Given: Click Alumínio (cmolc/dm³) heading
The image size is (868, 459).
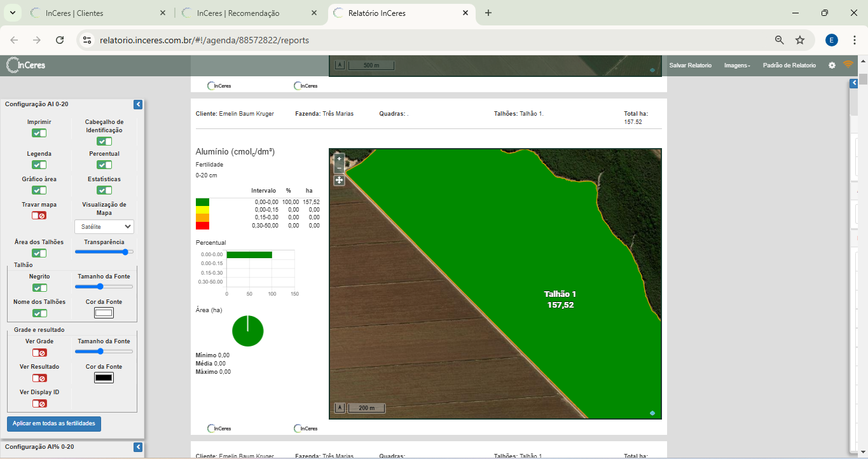Looking at the screenshot, I should [x=235, y=152].
